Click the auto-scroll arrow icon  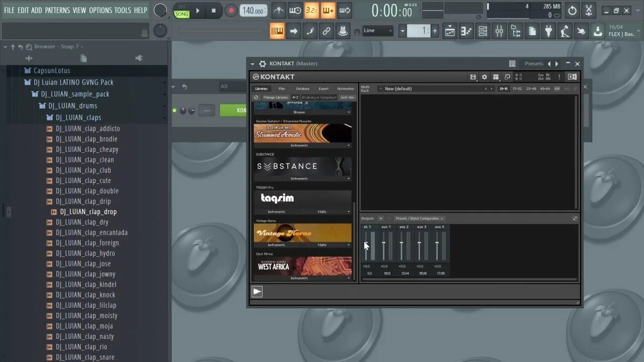(x=294, y=31)
